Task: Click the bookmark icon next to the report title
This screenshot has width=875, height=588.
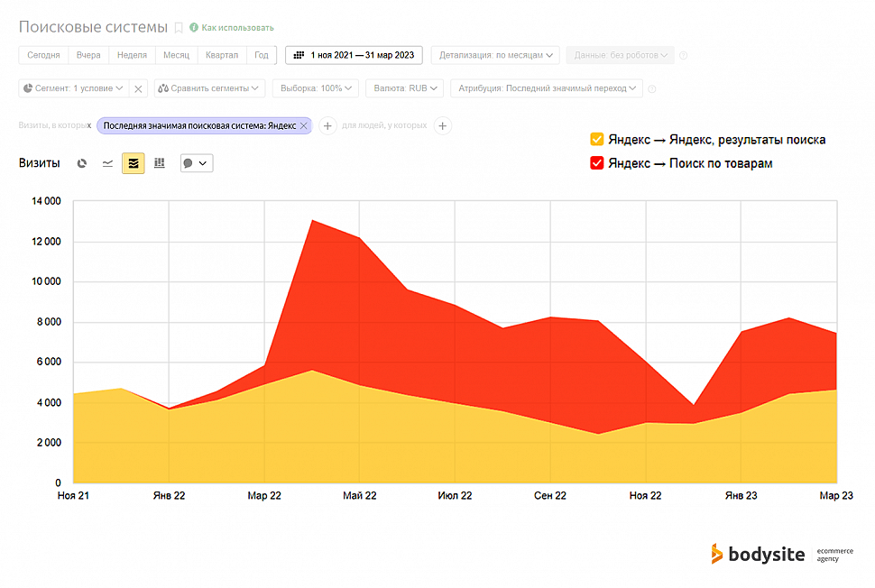Action: point(179,27)
